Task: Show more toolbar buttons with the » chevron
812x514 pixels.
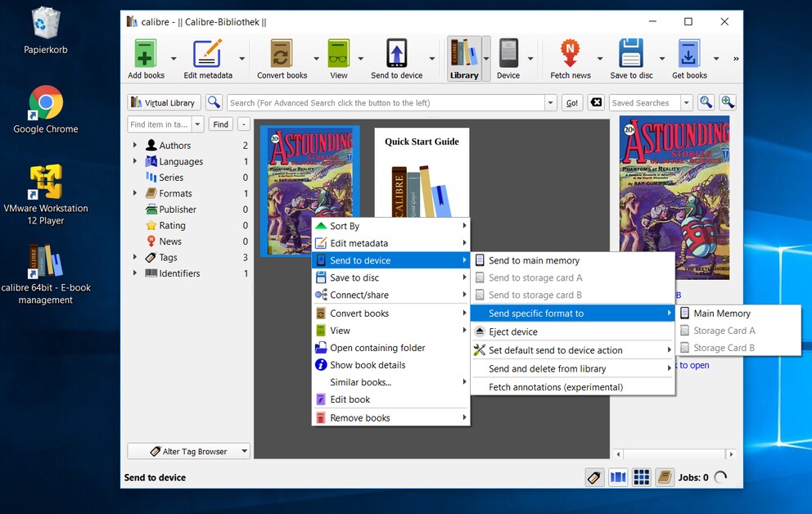Action: click(736, 58)
